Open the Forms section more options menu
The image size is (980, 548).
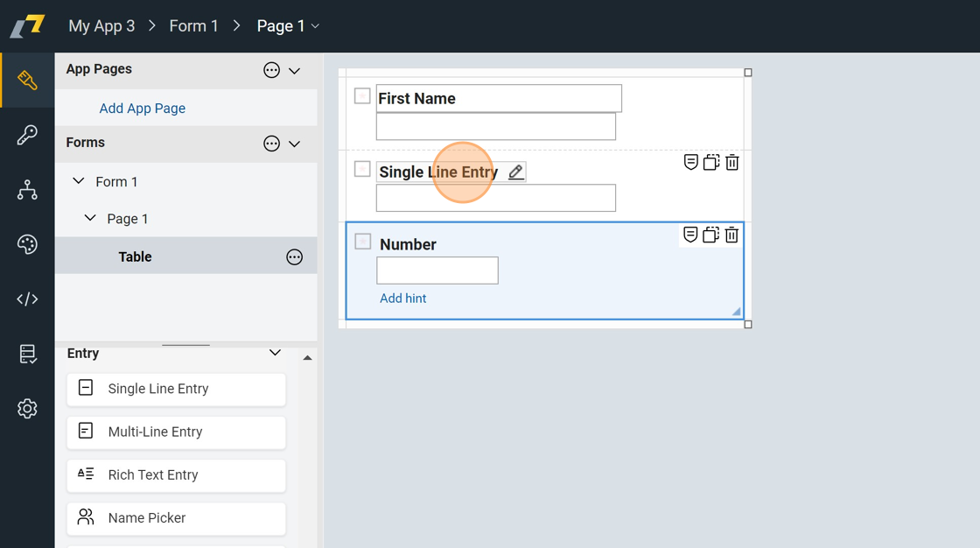[271, 144]
